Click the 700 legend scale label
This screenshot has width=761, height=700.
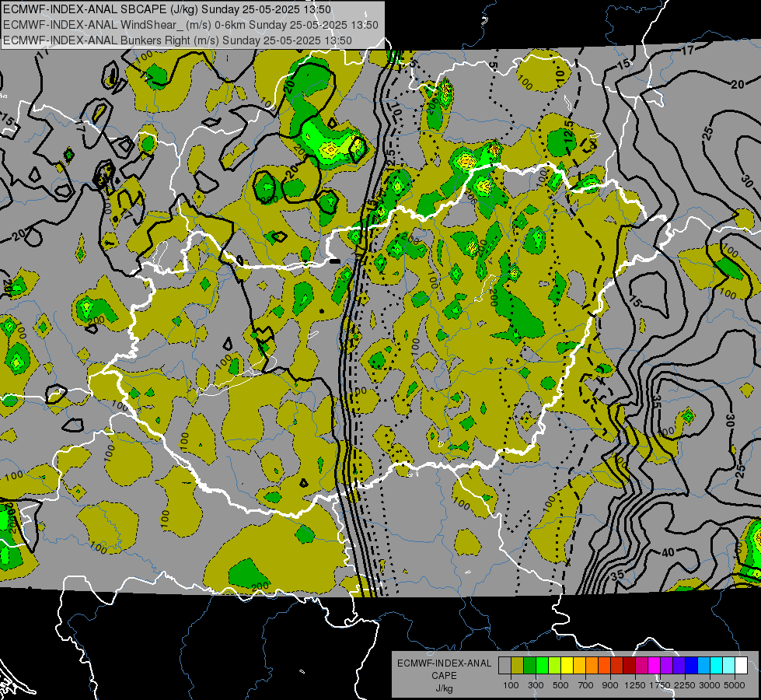coord(586,685)
